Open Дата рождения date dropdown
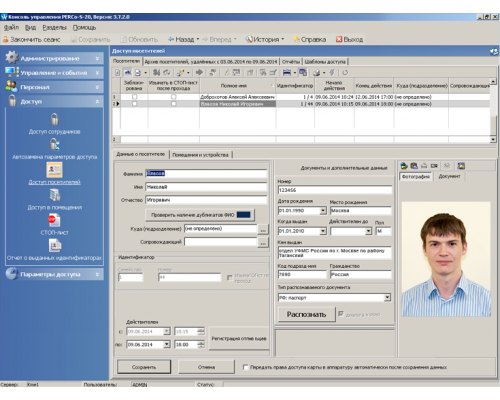The height and width of the screenshot is (400, 500). pyautogui.click(x=323, y=211)
